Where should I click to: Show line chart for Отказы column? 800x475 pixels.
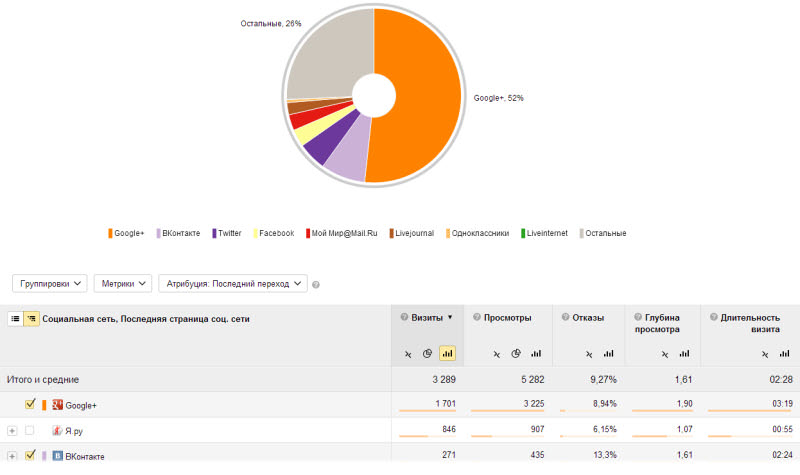tap(589, 354)
